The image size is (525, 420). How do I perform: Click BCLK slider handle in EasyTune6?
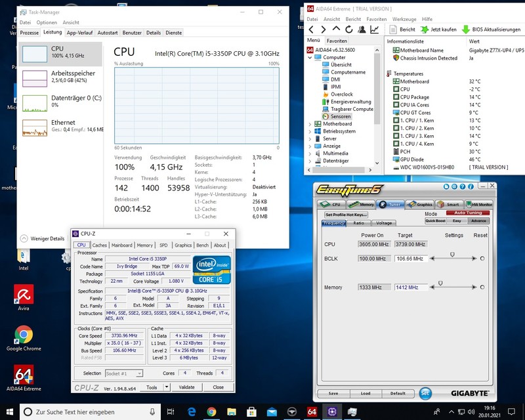(x=452, y=255)
